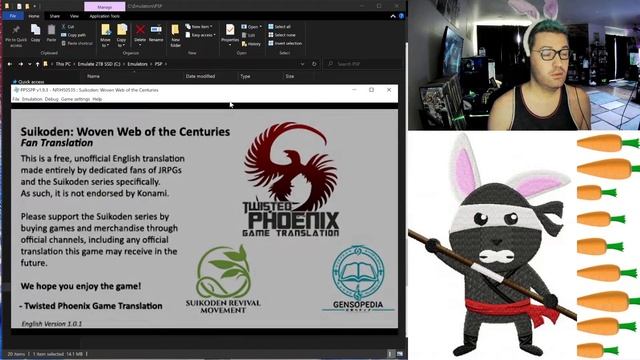Open PPSSPP Game settings menu
Image resolution: width=640 pixels, height=360 pixels.
75,99
